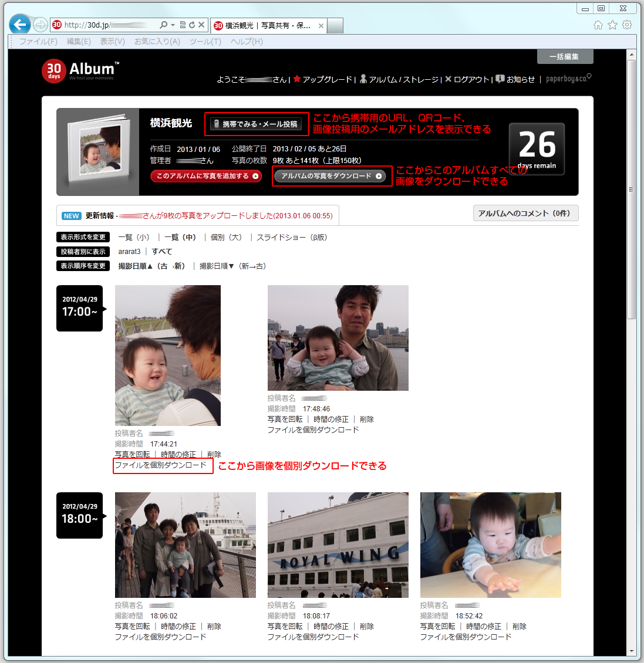Click the browser forward arrow button
The width and height of the screenshot is (644, 663).
[40, 25]
